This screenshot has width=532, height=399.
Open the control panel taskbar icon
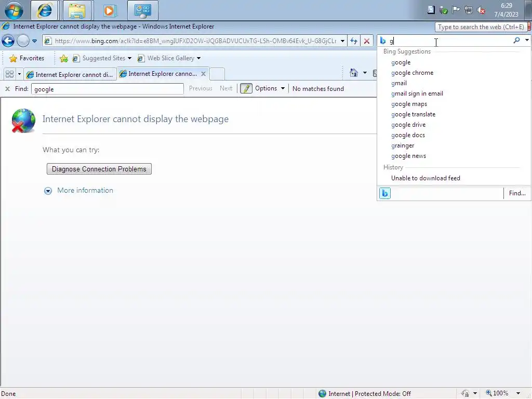pos(142,10)
